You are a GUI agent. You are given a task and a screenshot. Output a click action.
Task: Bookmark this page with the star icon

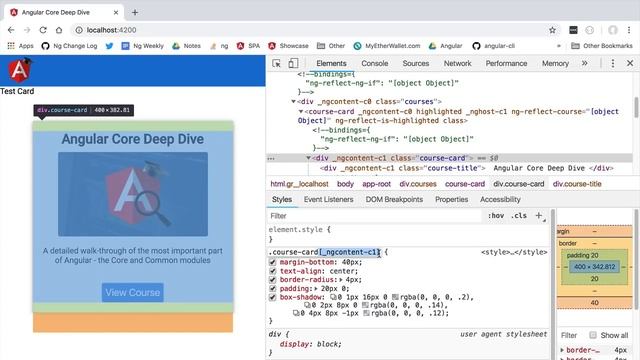pyautogui.click(x=552, y=30)
